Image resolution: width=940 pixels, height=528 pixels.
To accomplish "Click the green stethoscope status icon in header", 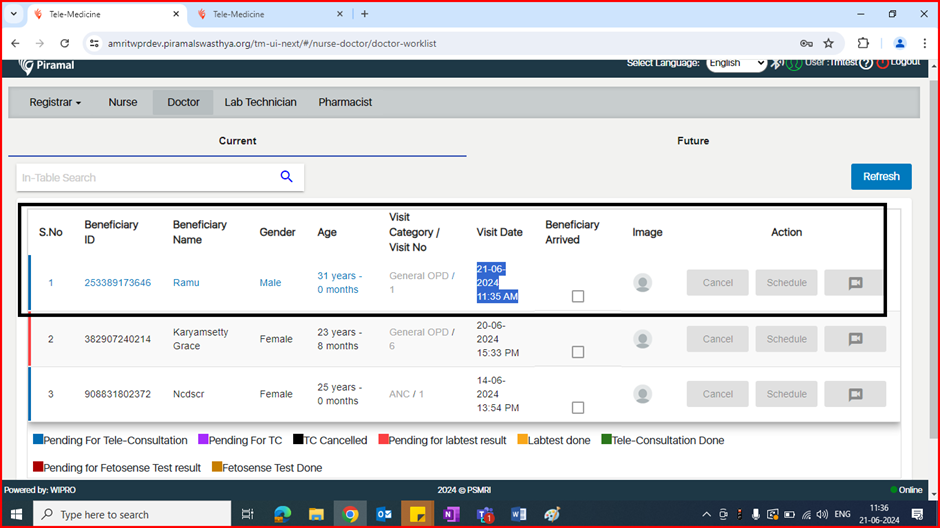I will click(794, 63).
